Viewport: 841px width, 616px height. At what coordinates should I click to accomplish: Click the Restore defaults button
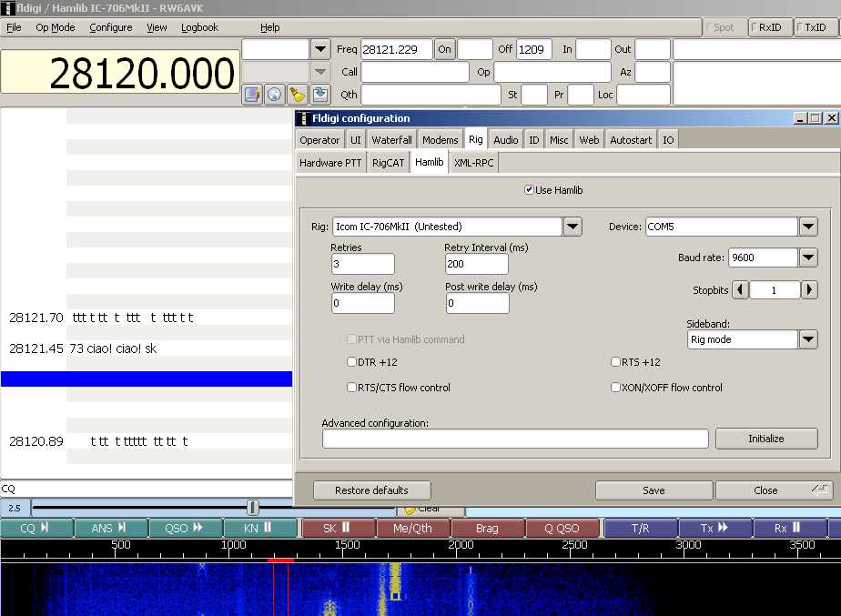pos(371,490)
